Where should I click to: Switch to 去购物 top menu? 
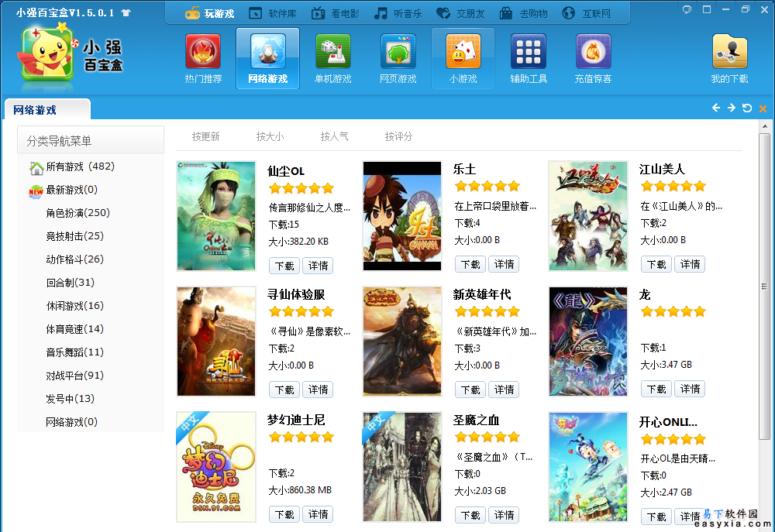(x=523, y=13)
